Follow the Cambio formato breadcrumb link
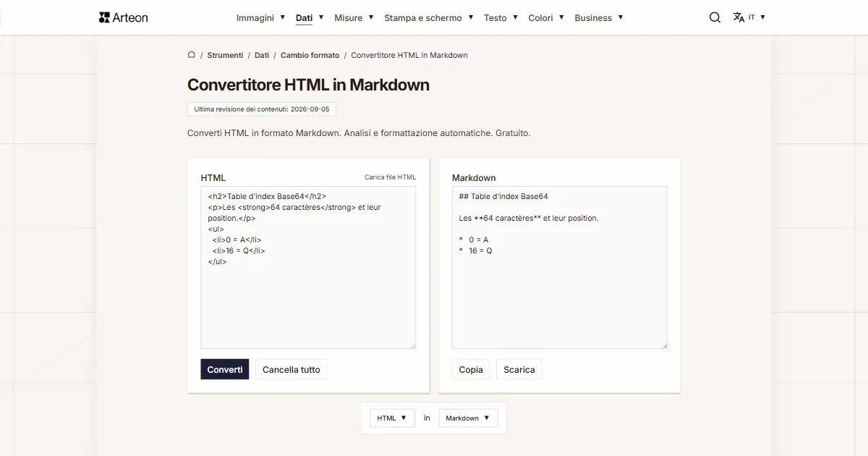Screen dimensions: 868x456 310,55
